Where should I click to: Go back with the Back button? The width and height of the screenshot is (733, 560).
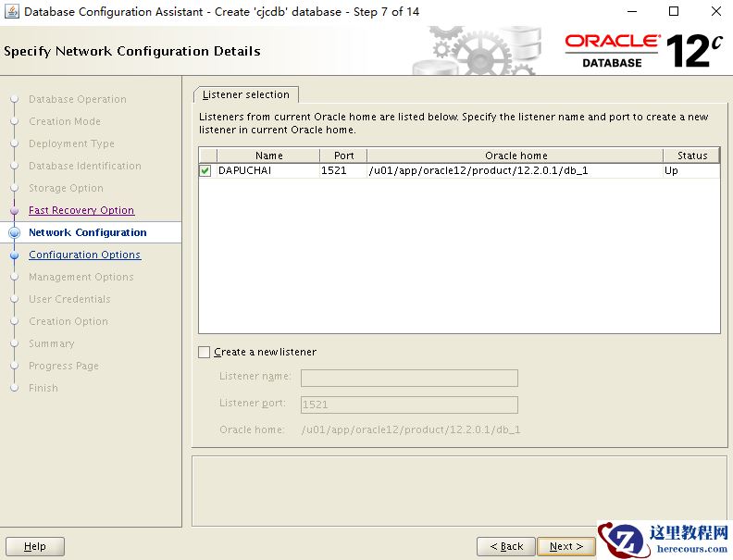tap(506, 546)
